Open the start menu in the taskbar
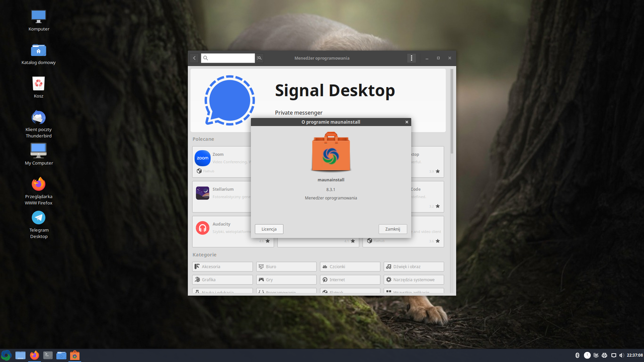This screenshot has width=644, height=362. (6, 355)
